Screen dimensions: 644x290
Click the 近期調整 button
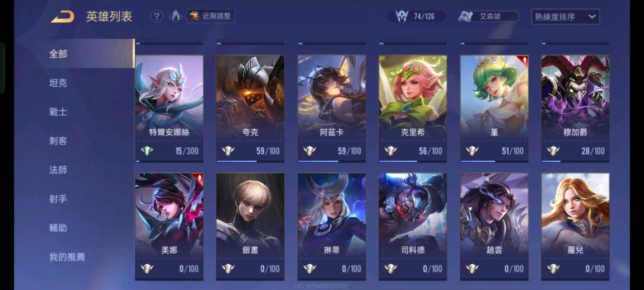coord(211,16)
